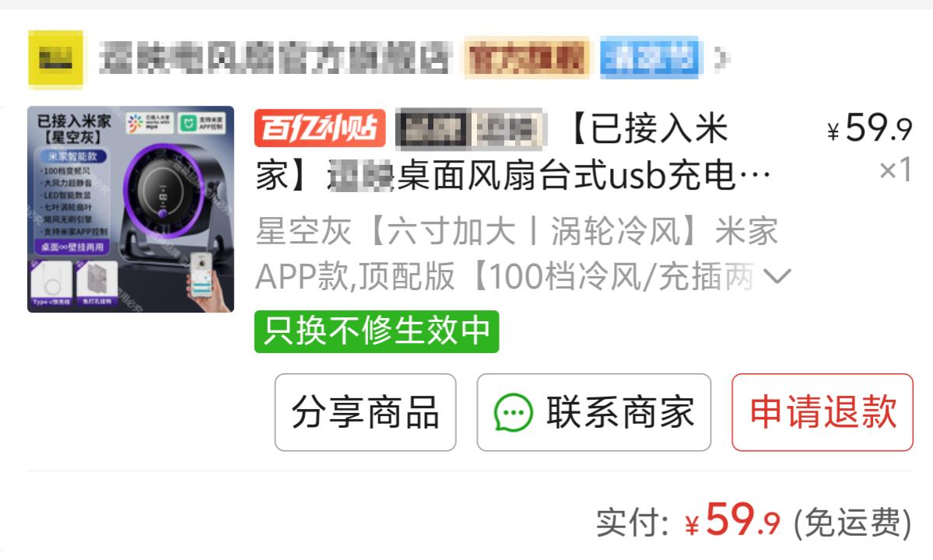Image resolution: width=933 pixels, height=560 pixels.
Task: Open the fan product thumbnail image
Action: pos(130,209)
